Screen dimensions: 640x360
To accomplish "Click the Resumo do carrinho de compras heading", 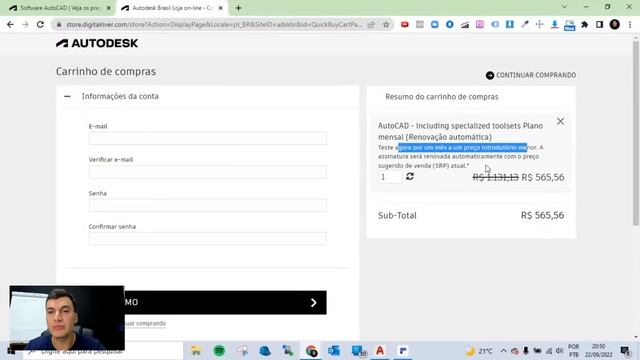I will [442, 97].
